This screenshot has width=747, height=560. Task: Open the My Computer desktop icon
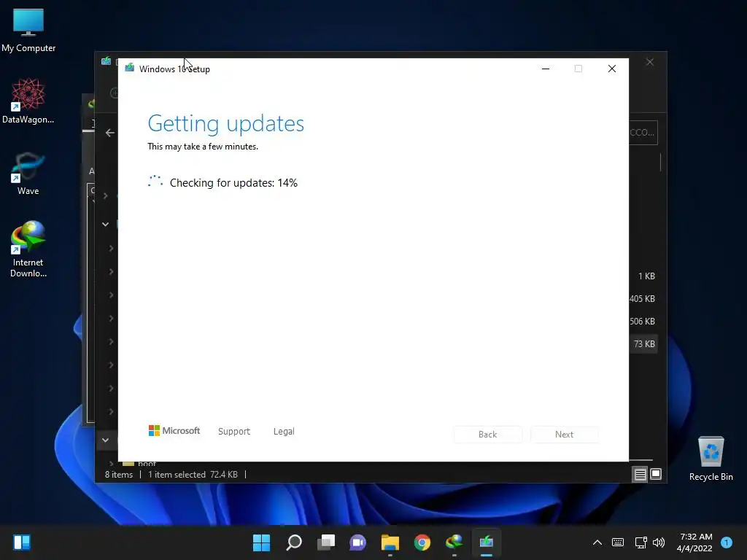(28, 30)
